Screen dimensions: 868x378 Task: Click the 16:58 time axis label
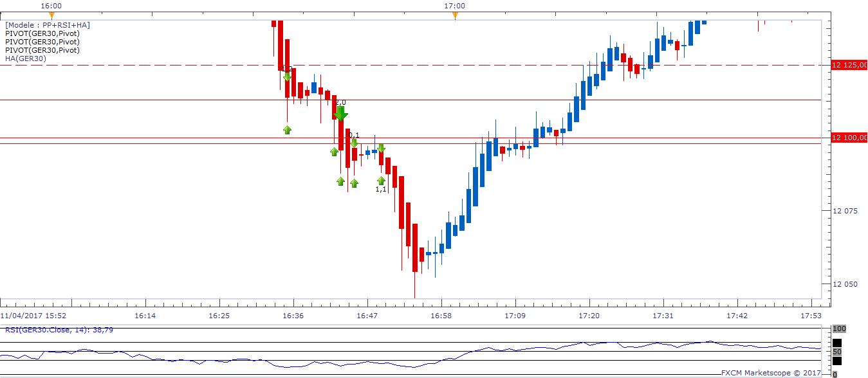pos(441,316)
